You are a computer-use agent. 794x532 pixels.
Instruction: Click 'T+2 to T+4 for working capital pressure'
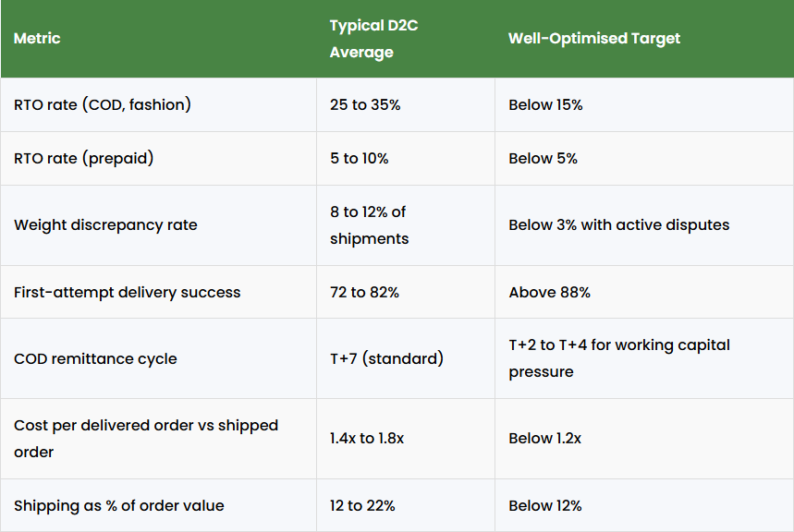[644, 358]
